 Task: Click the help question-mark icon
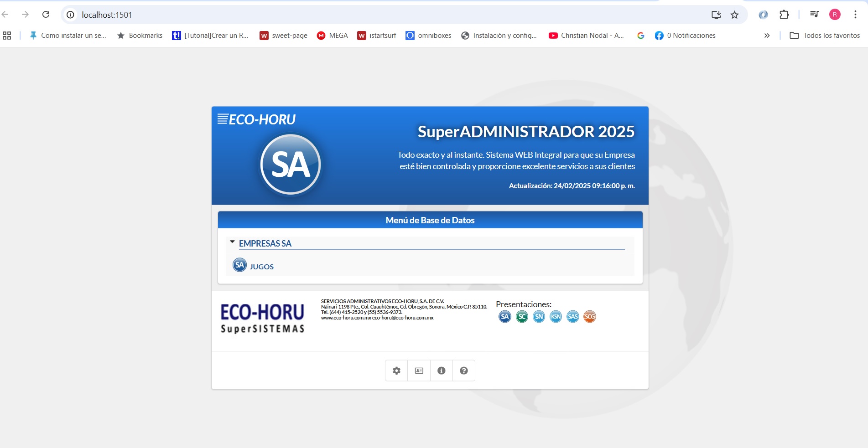tap(464, 371)
